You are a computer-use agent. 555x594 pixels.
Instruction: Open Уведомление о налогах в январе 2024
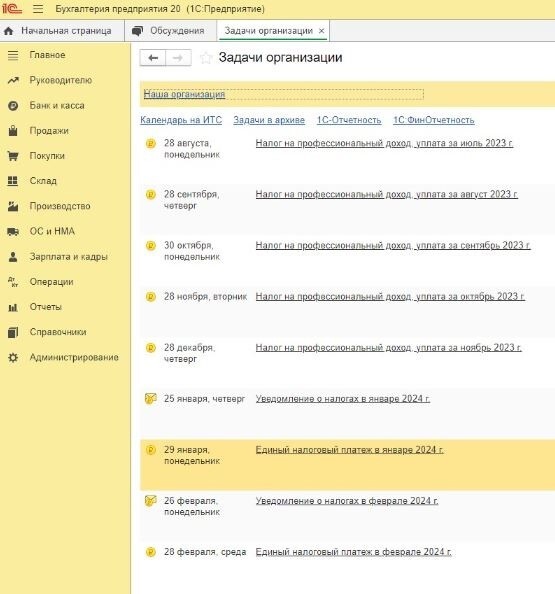click(x=343, y=399)
